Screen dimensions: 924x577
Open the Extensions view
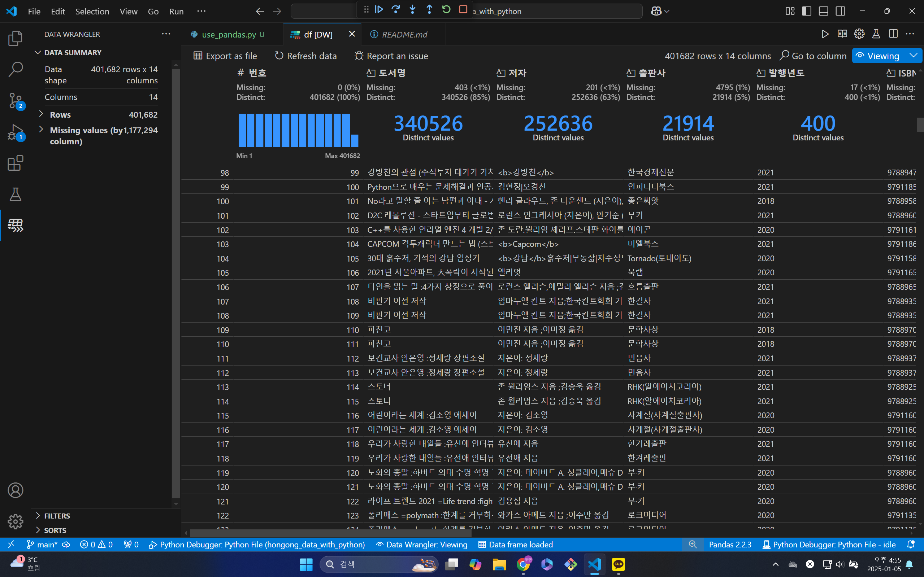point(15,163)
